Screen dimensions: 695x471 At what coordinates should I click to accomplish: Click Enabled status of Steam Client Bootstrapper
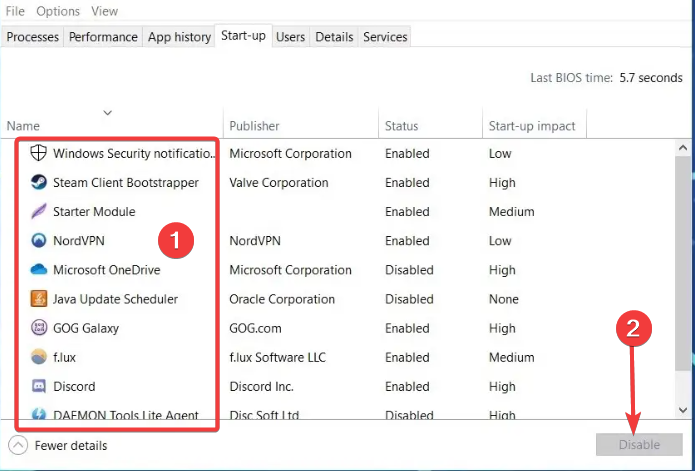coord(407,183)
